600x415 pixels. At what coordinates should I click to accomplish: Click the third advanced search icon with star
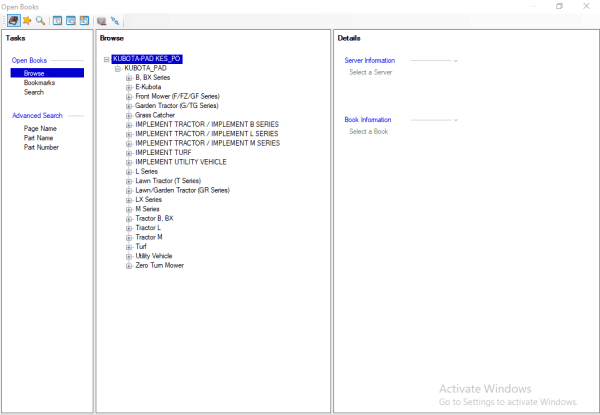[85, 20]
